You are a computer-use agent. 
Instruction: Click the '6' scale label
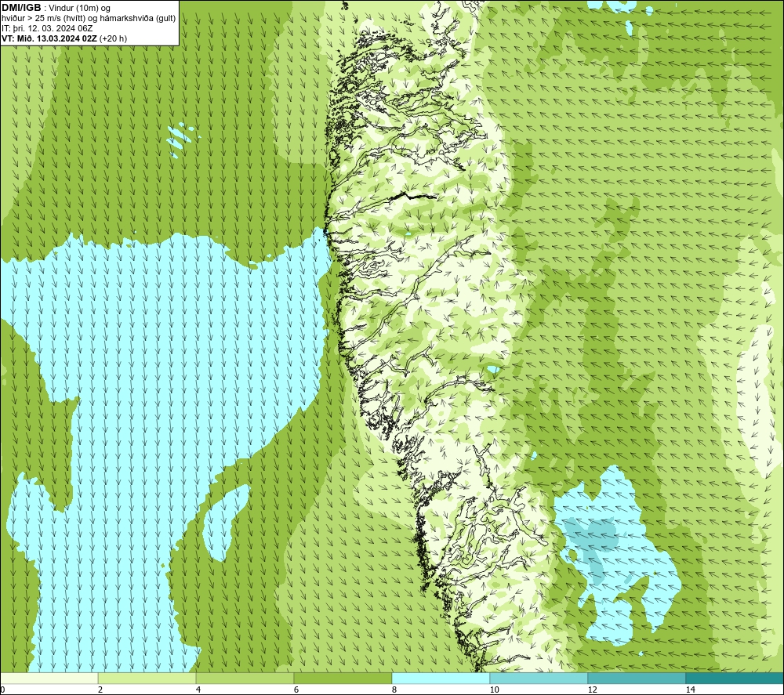point(296,690)
